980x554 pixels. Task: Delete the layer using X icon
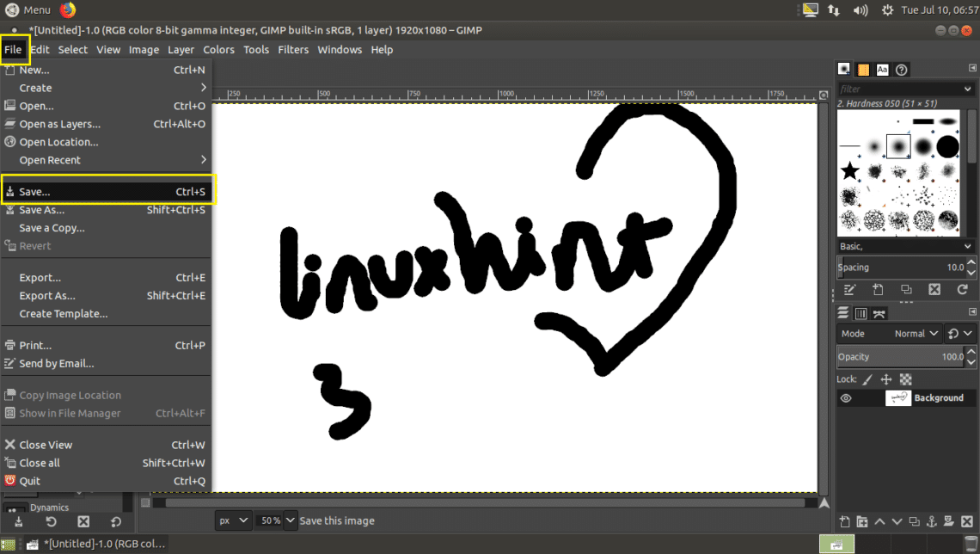pos(967,521)
